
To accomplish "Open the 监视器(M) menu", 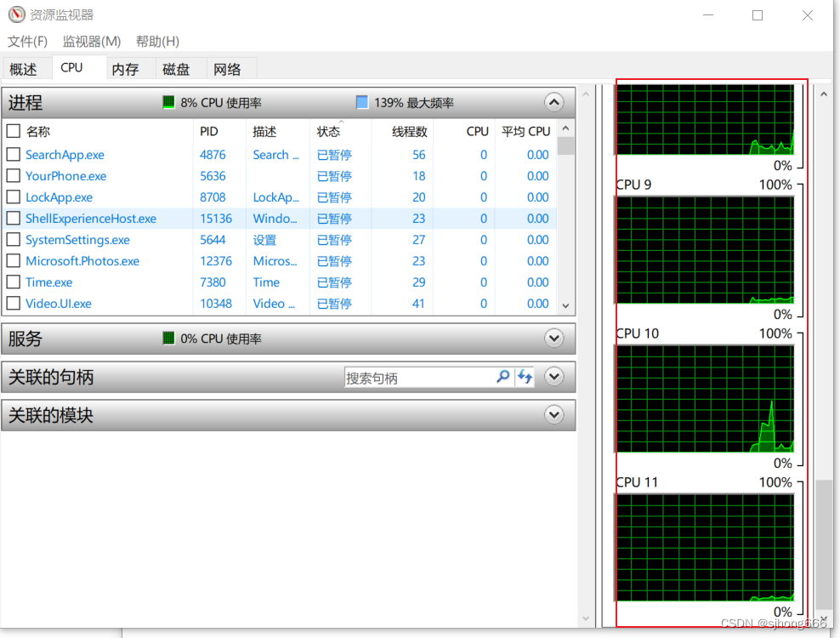I will click(92, 42).
